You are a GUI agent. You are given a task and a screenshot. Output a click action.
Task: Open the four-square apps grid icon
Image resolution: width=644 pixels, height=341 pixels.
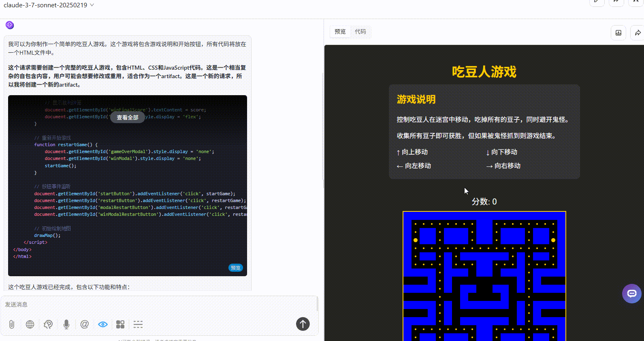pos(120,324)
